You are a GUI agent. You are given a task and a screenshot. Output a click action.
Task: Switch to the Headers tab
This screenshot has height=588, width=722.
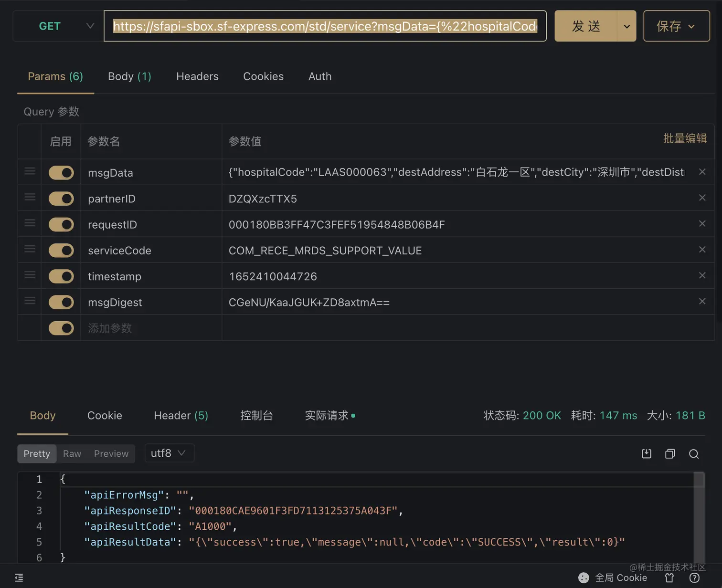pyautogui.click(x=197, y=76)
